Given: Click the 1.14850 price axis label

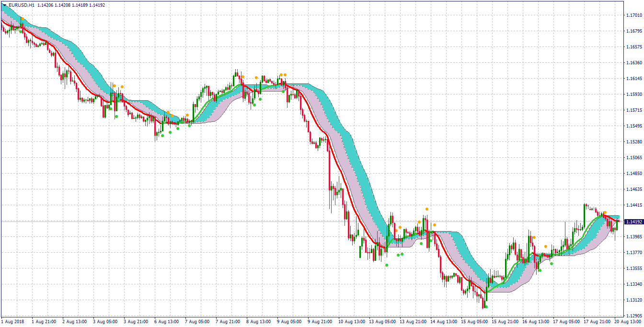Looking at the screenshot, I should click(634, 174).
